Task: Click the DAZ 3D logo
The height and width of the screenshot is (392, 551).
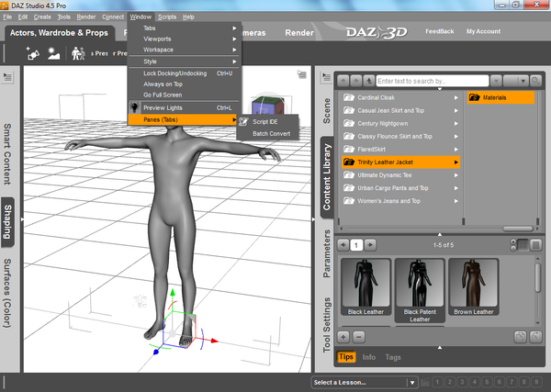Action: coord(377,32)
